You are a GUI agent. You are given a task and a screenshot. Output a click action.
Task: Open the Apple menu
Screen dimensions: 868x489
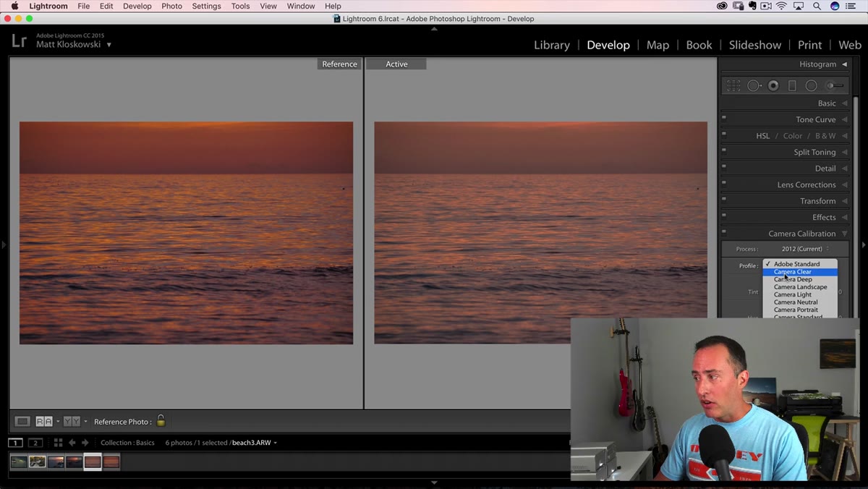(14, 6)
